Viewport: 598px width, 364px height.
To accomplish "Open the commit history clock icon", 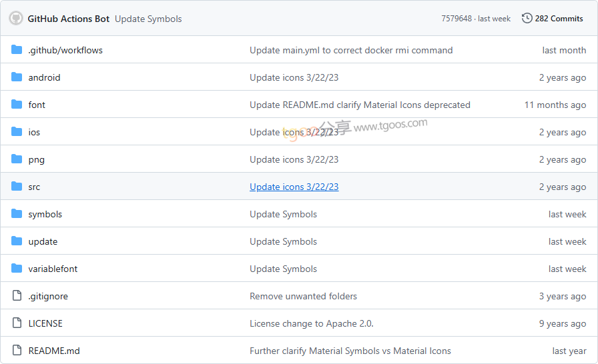I will click(527, 18).
